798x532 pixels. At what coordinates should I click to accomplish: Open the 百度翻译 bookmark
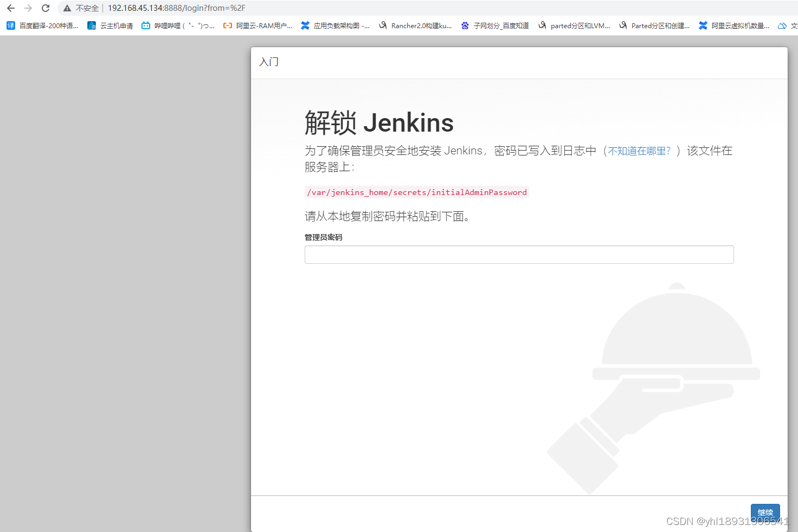click(42, 25)
